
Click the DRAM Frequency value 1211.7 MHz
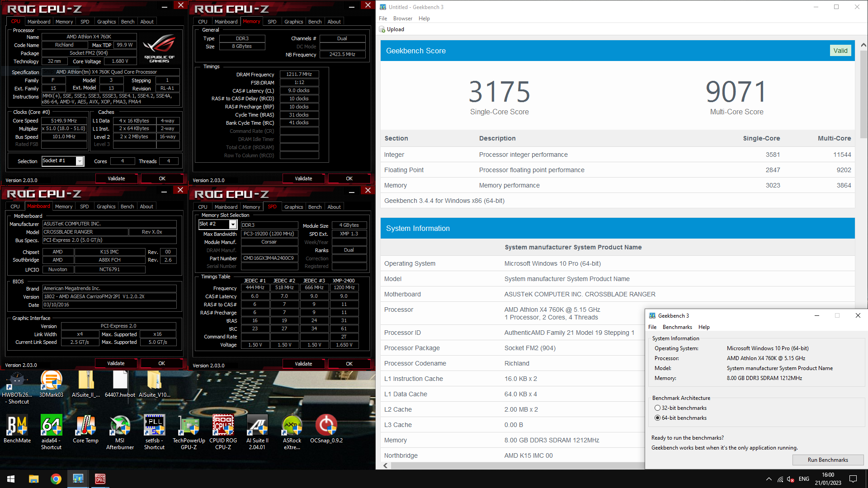[299, 75]
